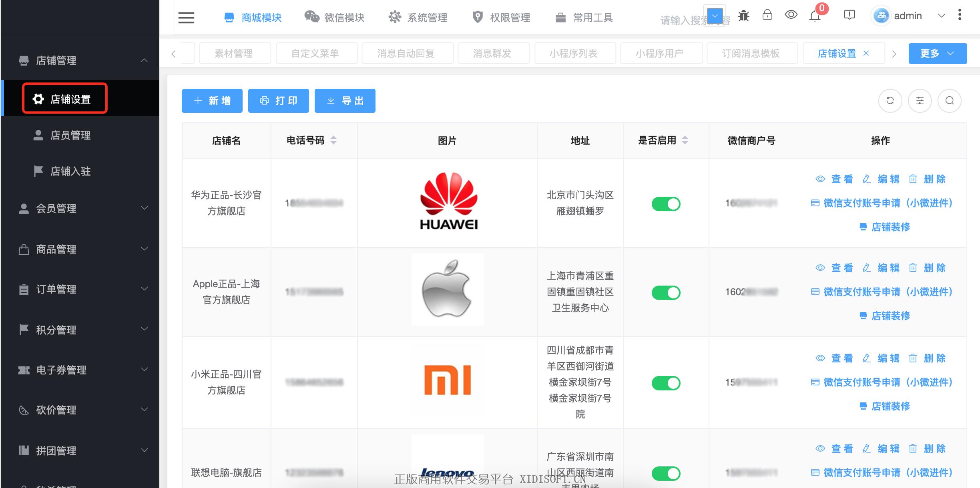Sort by 是否启用 column arrows
Image resolution: width=980 pixels, height=488 pixels.
click(x=685, y=140)
